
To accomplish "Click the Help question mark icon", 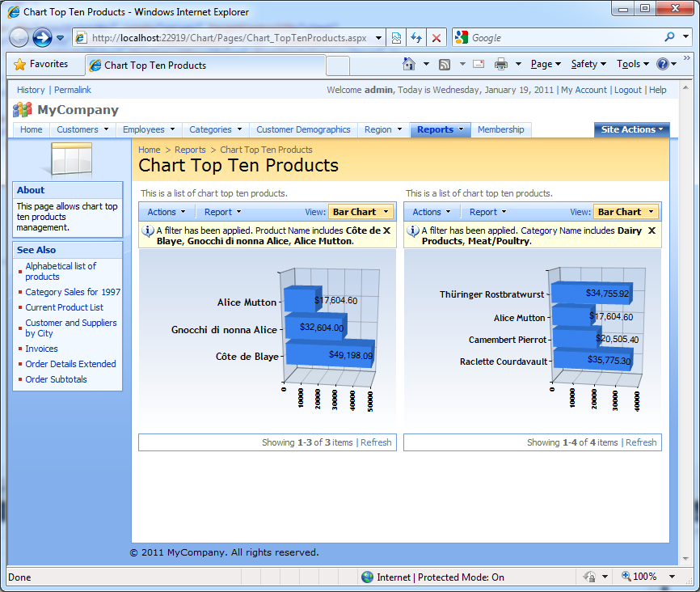I will 663,65.
